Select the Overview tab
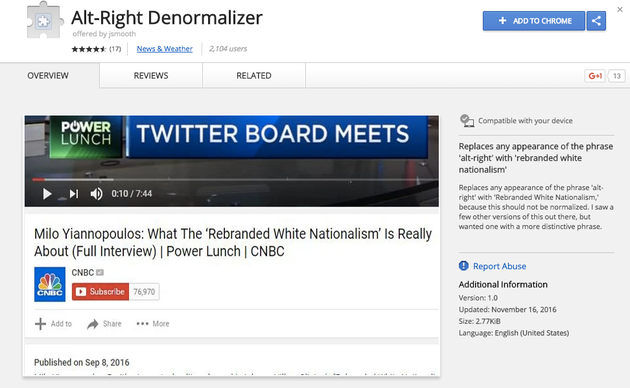Screen dimensions: 630x388 (x=48, y=76)
